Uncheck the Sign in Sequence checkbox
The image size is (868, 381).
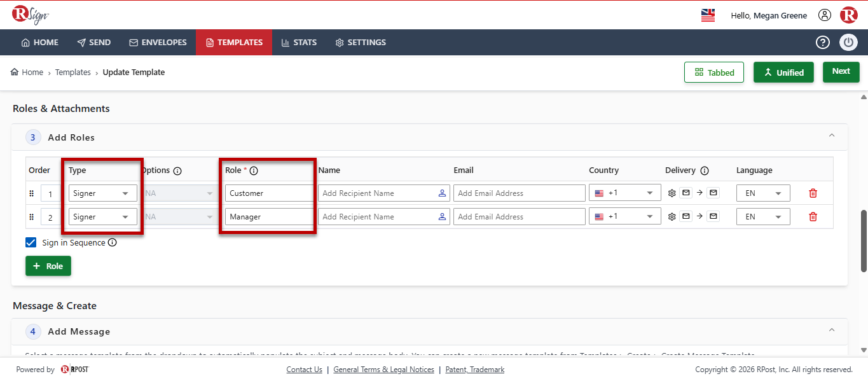[31, 242]
